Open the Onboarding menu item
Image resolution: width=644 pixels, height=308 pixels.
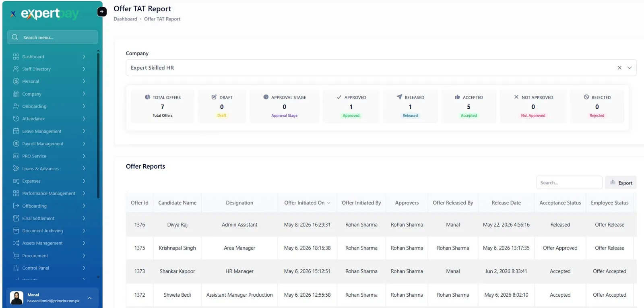tap(50, 106)
